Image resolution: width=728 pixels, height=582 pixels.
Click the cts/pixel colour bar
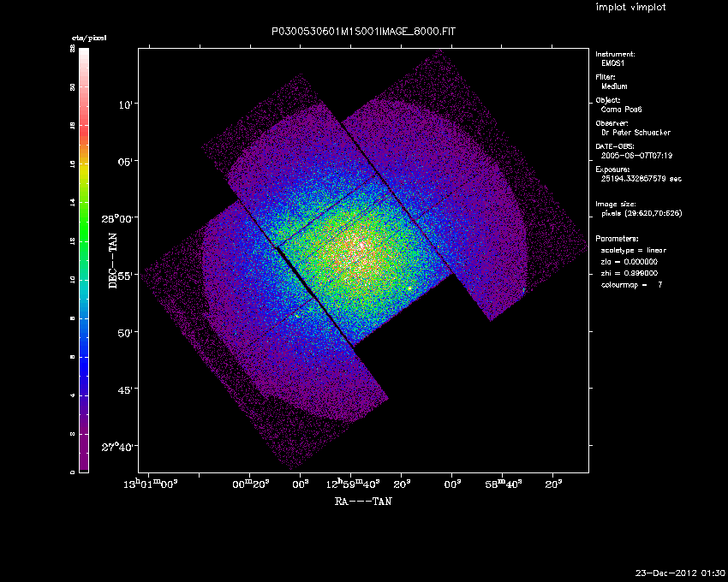tap(84, 260)
